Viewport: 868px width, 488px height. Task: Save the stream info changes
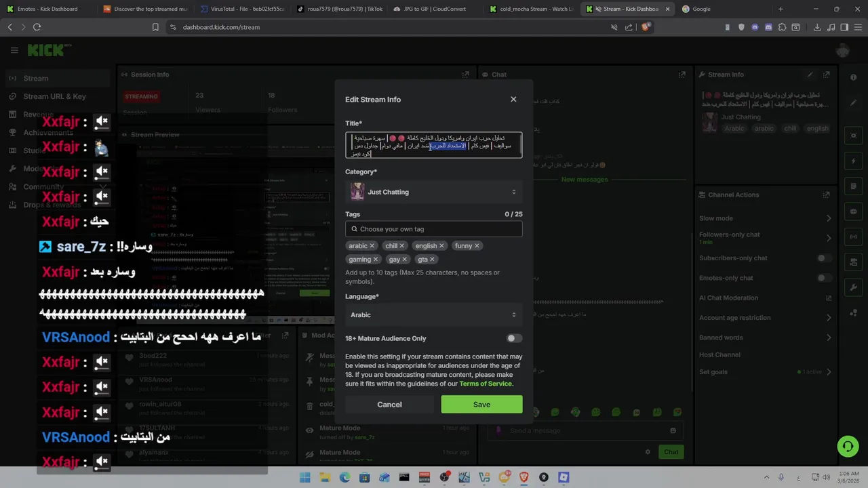coord(481,405)
